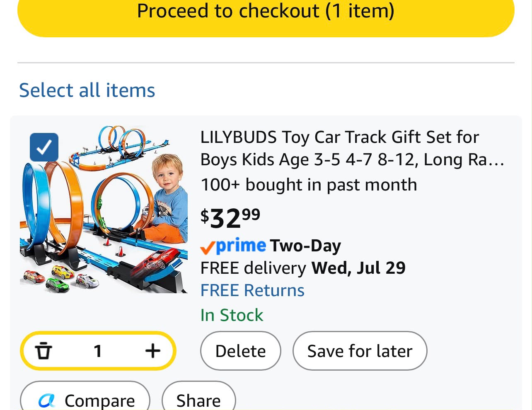Click the 100+ bought in past month text

pos(309,185)
